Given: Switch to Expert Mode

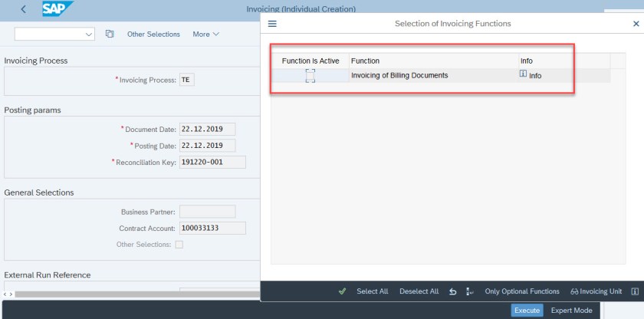Looking at the screenshot, I should [x=572, y=310].
